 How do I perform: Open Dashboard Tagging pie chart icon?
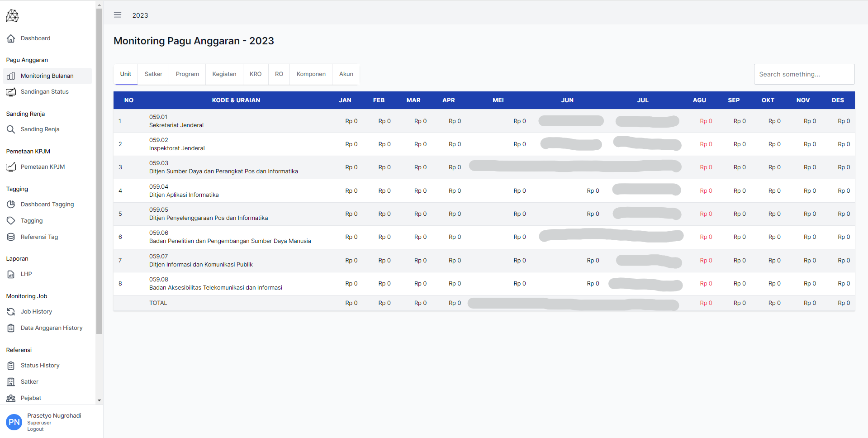click(11, 205)
